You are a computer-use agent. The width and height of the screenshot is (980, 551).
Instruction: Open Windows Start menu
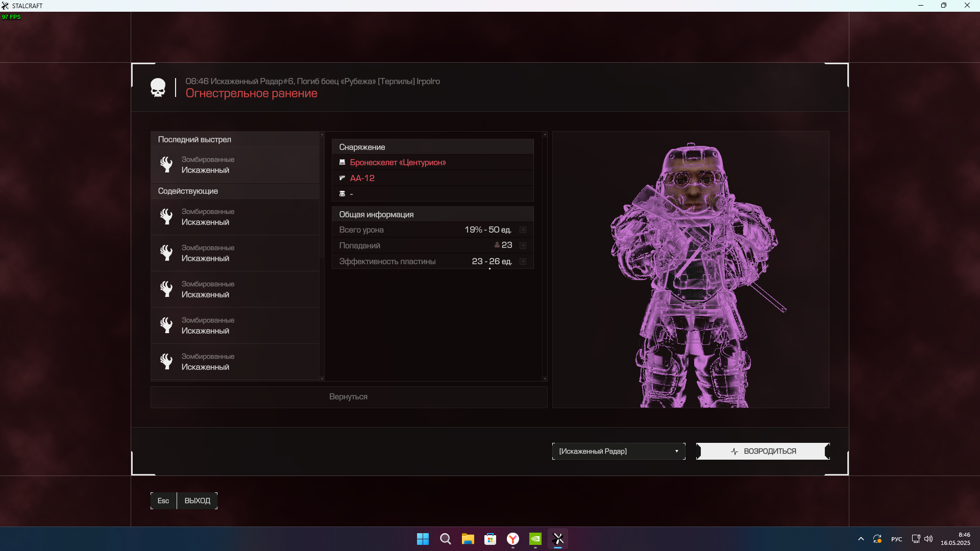point(423,539)
